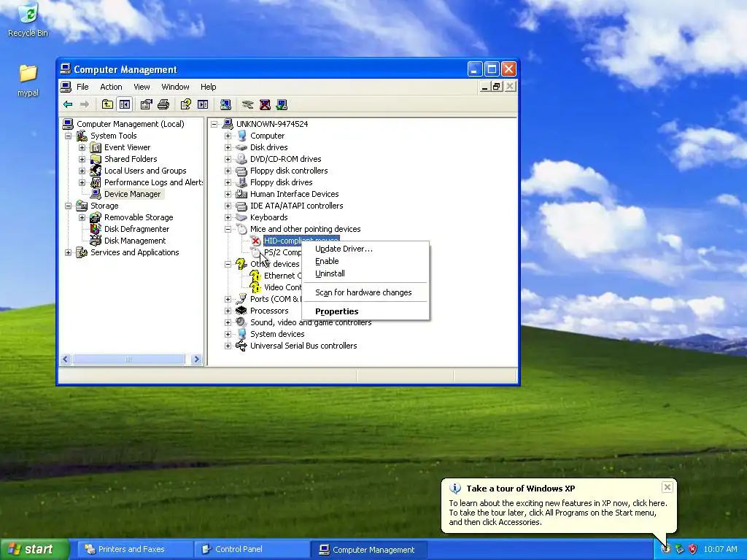This screenshot has width=747, height=560.
Task: Click the Universal Serial Bus controllers icon
Action: [241, 346]
